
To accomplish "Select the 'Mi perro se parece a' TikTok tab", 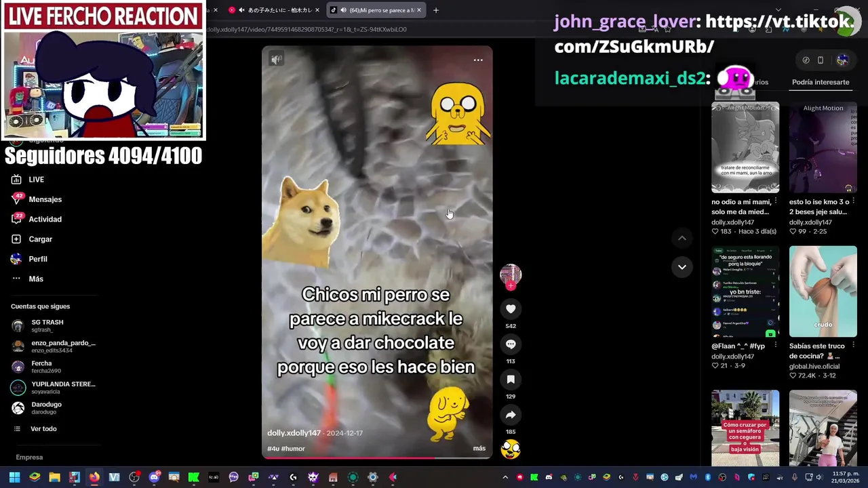I will point(376,10).
